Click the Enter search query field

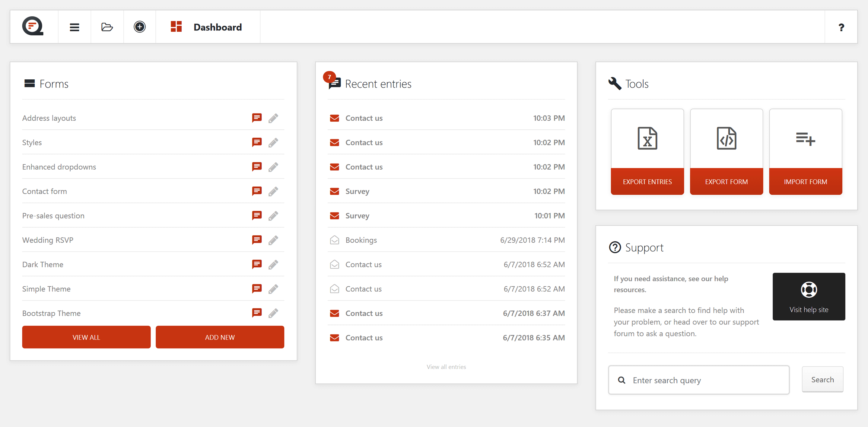[698, 380]
